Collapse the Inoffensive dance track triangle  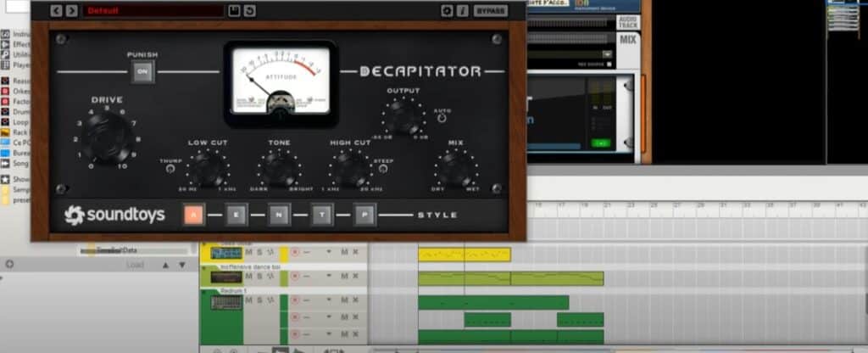[x=203, y=267]
